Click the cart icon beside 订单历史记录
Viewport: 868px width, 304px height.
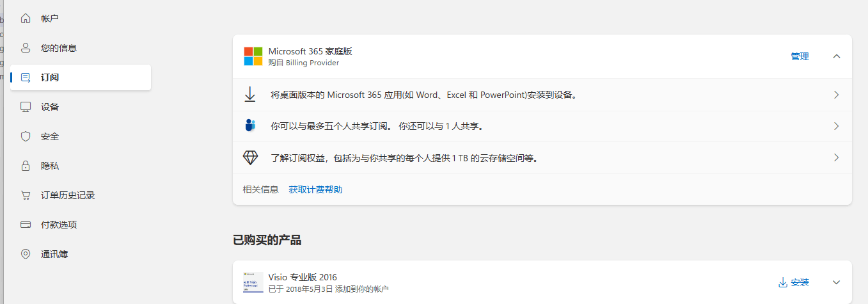click(26, 195)
